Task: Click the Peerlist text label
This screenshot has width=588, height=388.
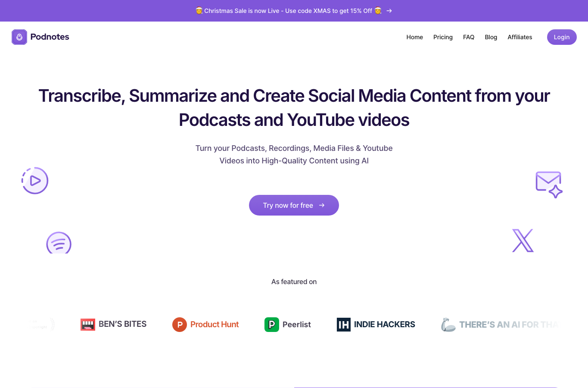Action: pos(297,325)
